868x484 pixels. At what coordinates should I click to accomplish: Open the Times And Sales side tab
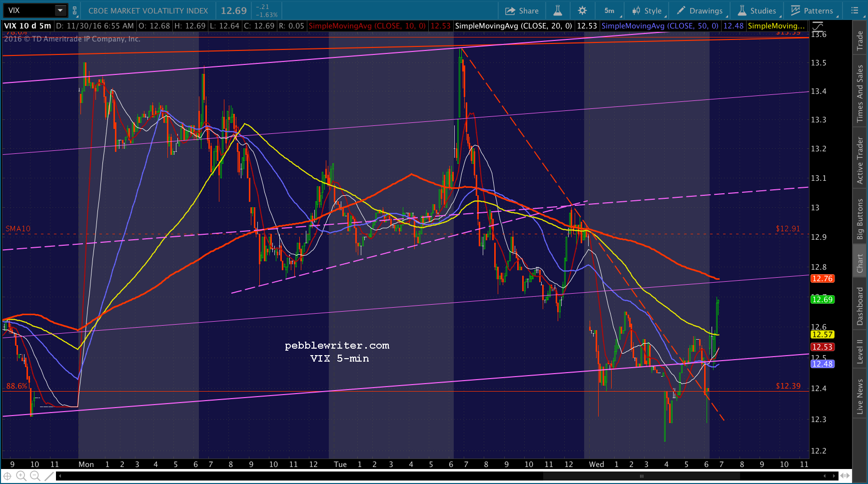pos(860,93)
